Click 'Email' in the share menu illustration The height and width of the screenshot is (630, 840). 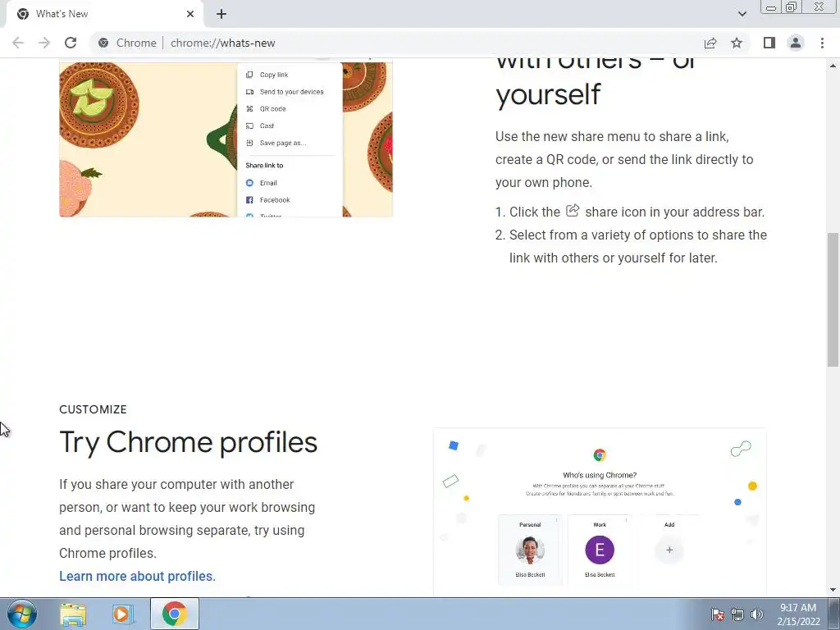coord(268,183)
